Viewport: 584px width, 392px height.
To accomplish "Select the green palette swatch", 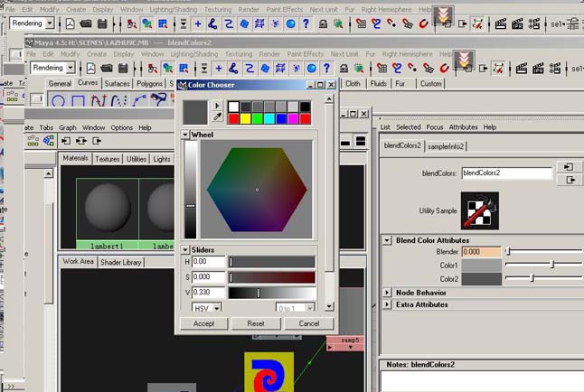I will coord(258,118).
